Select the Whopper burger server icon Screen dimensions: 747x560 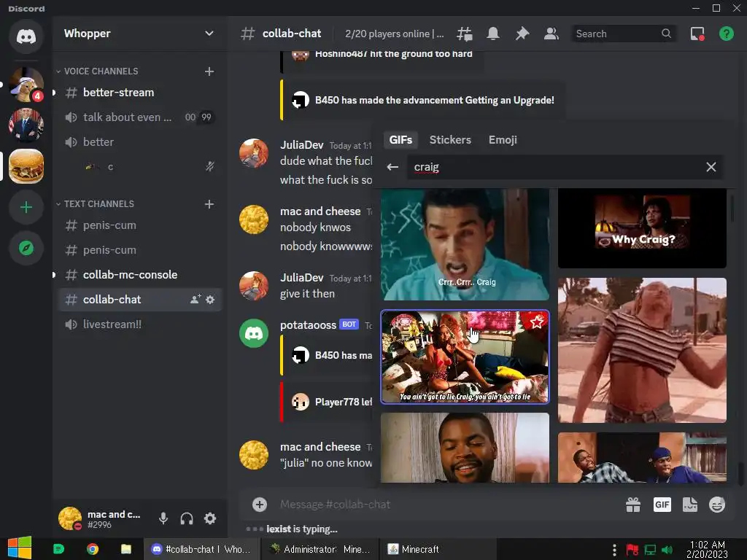pos(26,166)
